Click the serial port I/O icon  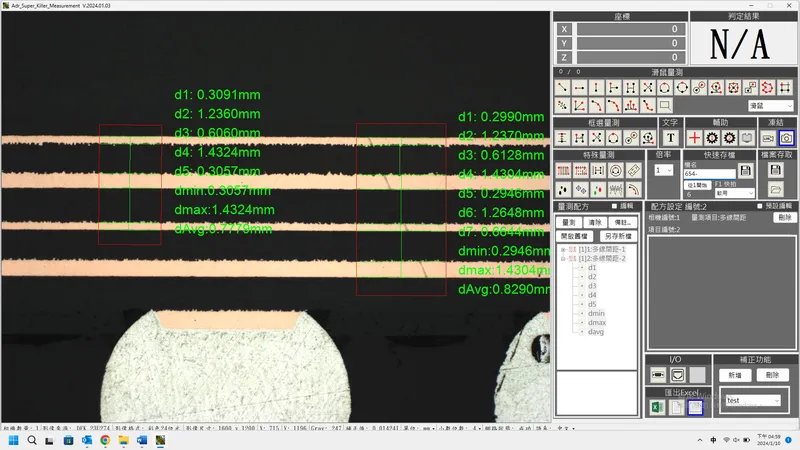click(x=659, y=375)
